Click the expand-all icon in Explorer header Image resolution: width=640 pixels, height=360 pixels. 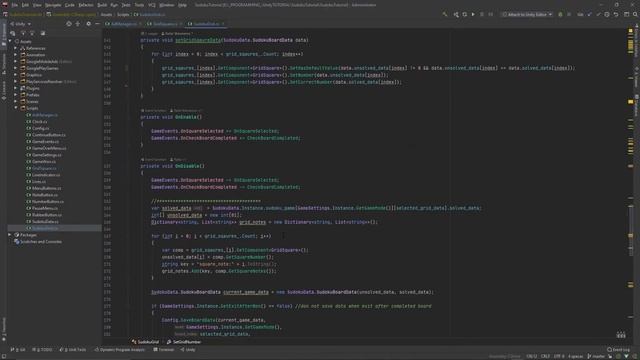tap(78, 24)
